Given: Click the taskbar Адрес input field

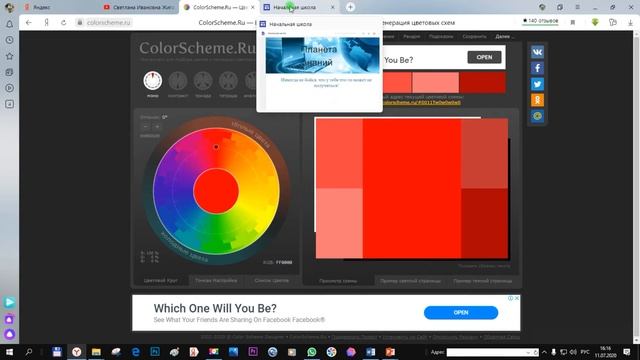Looking at the screenshot, I should (493, 352).
